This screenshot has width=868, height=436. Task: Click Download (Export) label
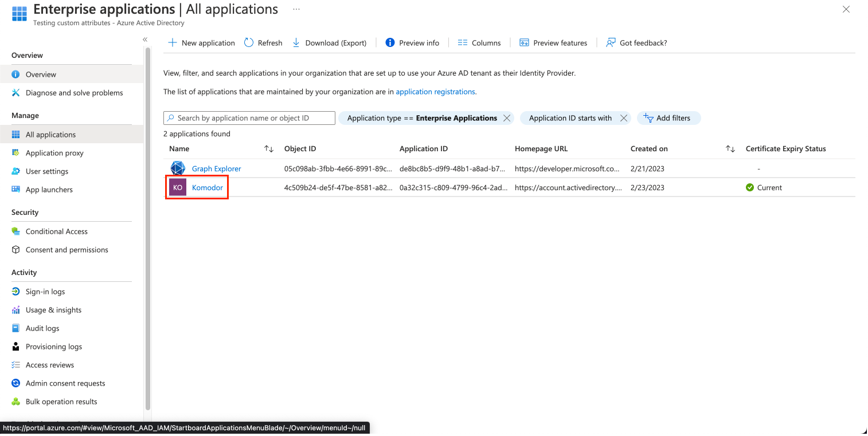point(336,43)
